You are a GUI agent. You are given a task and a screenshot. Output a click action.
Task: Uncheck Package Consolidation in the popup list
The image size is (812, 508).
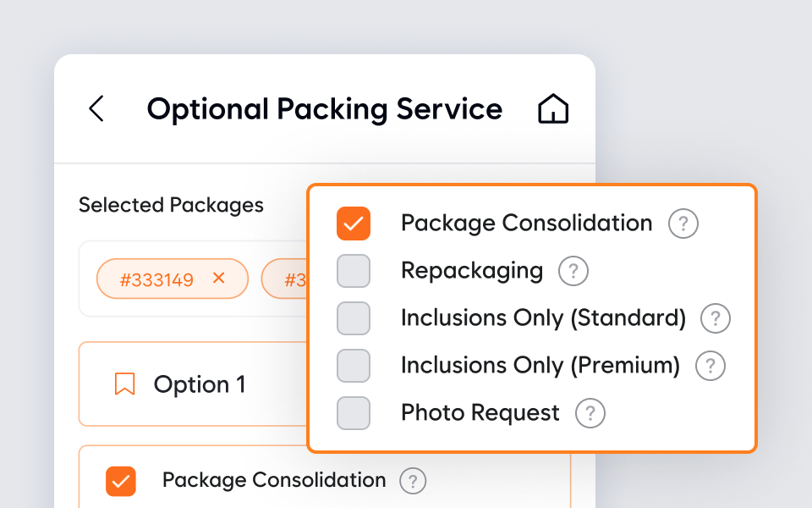pyautogui.click(x=354, y=224)
